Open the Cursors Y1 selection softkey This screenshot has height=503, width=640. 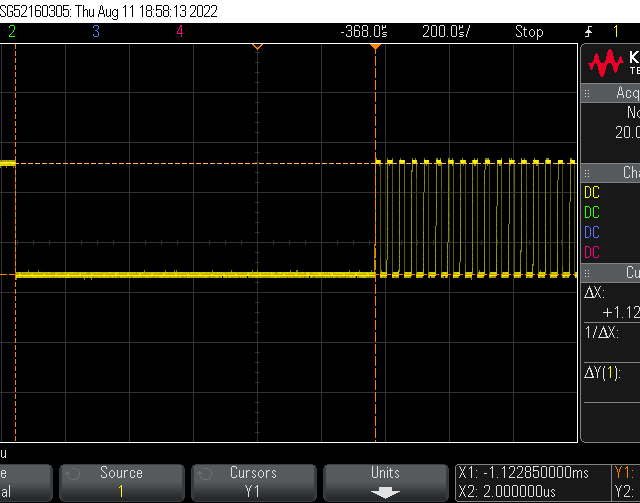click(253, 481)
